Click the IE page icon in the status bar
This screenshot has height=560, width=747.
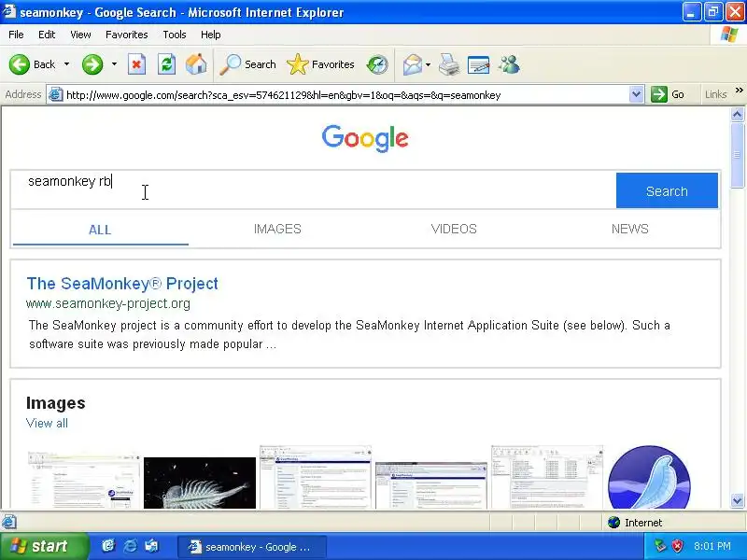coord(9,522)
